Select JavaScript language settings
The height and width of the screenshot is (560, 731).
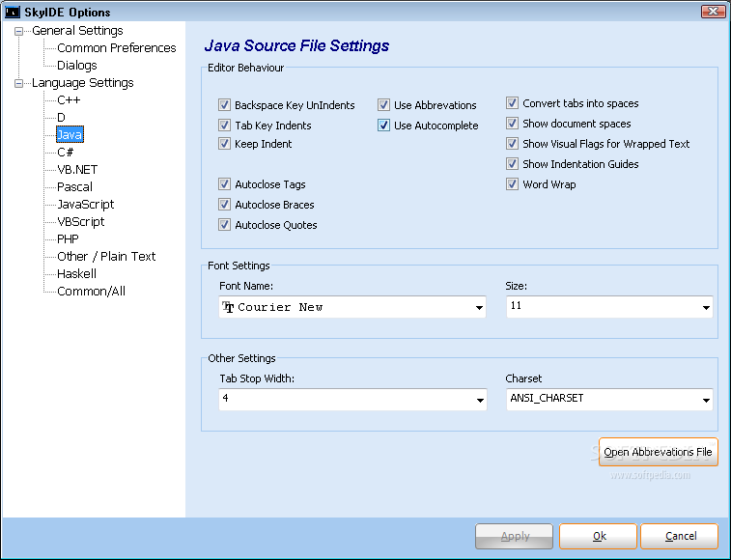tap(85, 205)
